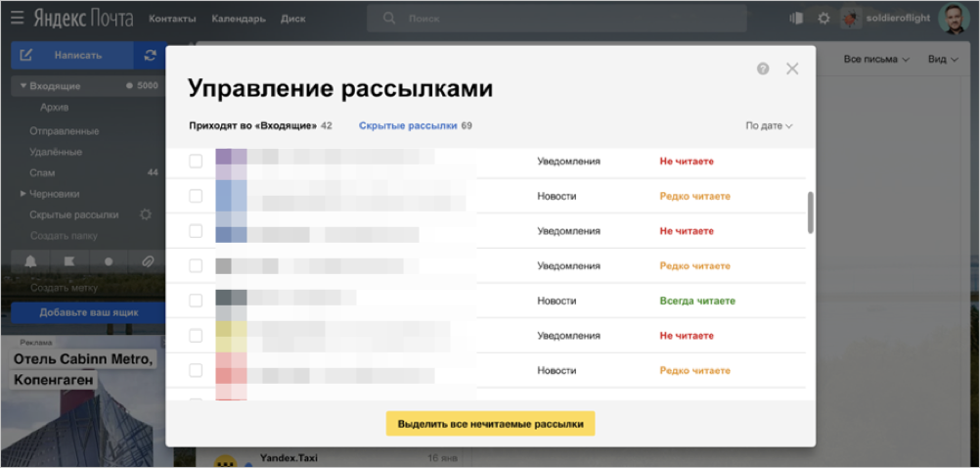This screenshot has width=980, height=468.
Task: Open settings gear in top bar
Action: click(824, 19)
